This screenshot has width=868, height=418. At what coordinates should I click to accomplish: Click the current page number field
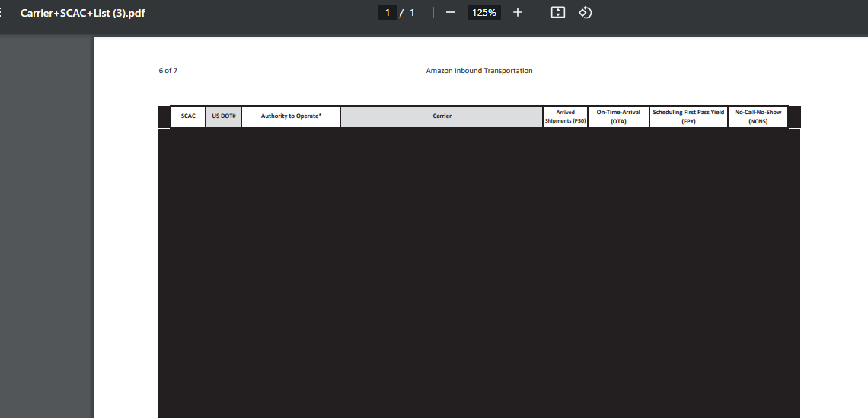point(388,12)
